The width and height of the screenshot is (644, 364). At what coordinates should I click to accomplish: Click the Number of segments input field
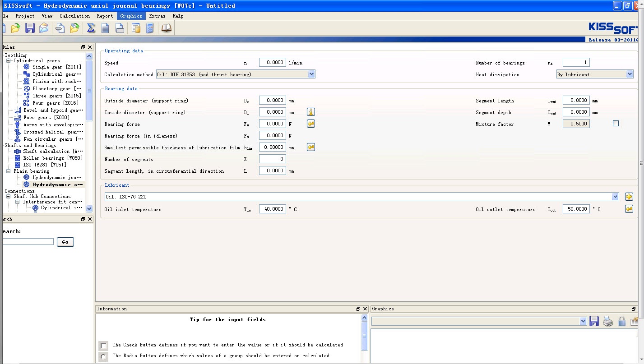(272, 159)
